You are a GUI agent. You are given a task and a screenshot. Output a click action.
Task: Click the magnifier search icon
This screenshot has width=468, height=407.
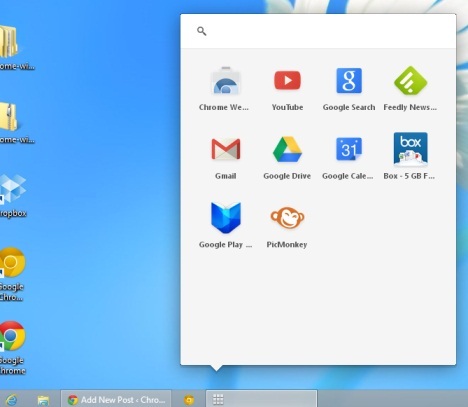pyautogui.click(x=201, y=31)
